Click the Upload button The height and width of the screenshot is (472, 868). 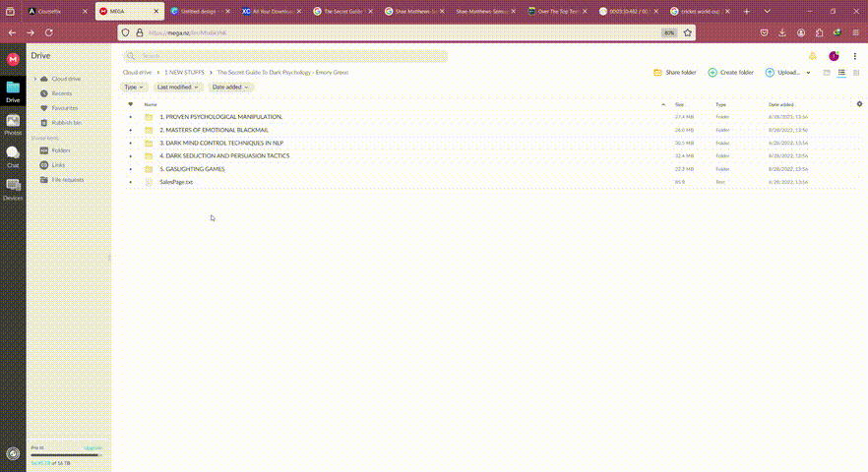(782, 73)
